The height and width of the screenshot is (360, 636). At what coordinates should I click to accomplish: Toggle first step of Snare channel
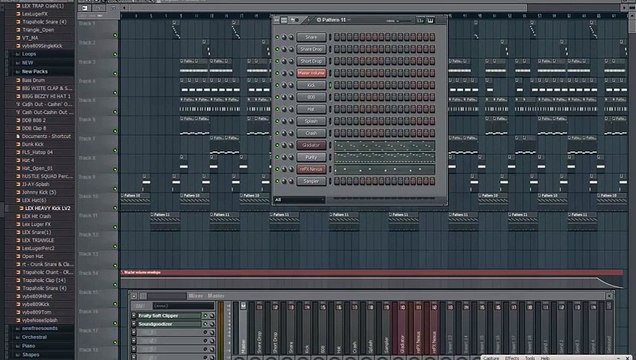pyautogui.click(x=337, y=37)
